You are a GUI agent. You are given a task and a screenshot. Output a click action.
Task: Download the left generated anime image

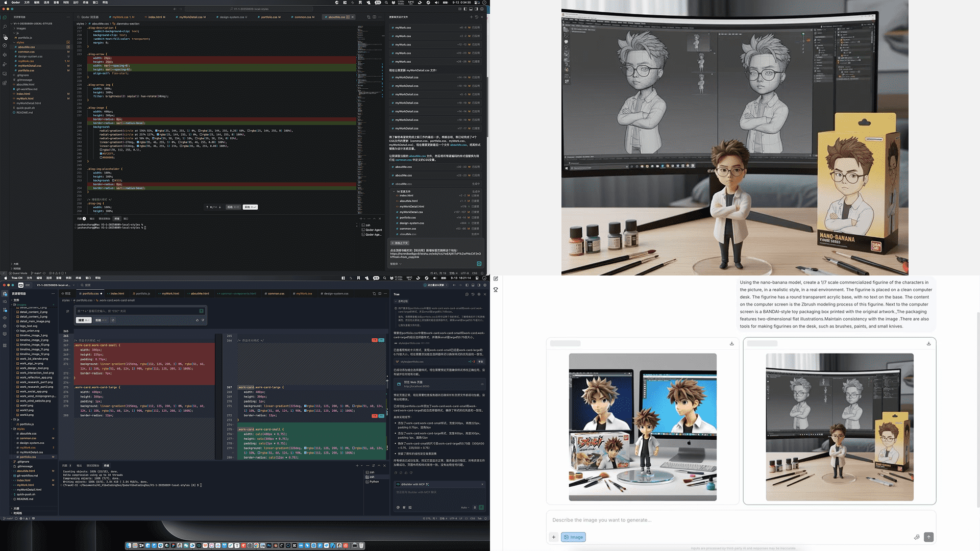tap(731, 343)
